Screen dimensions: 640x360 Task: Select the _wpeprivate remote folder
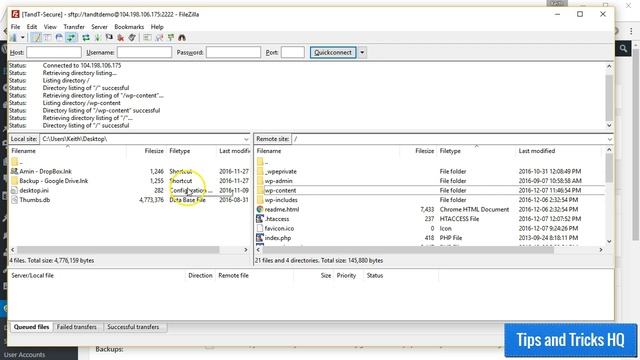(x=280, y=171)
